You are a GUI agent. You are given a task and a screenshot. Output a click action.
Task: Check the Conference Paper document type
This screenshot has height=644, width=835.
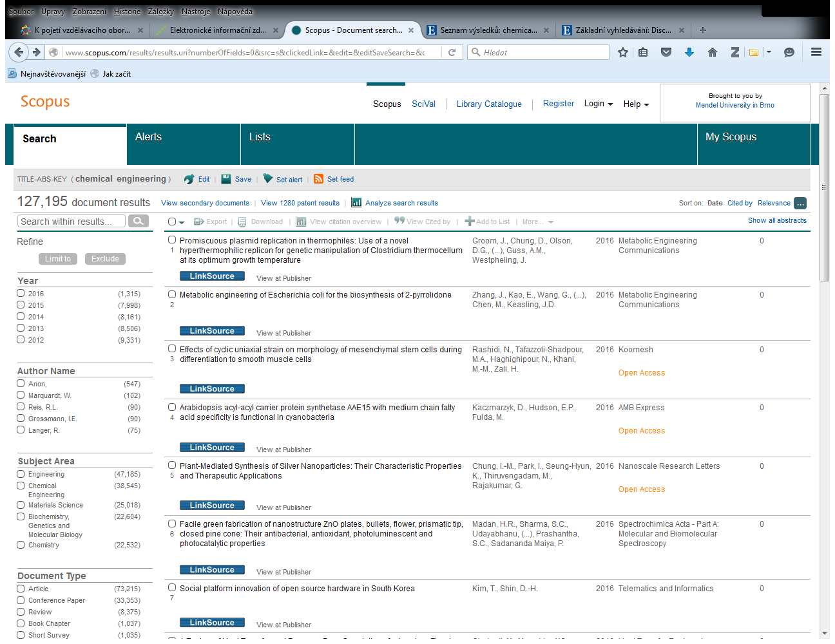coord(21,600)
